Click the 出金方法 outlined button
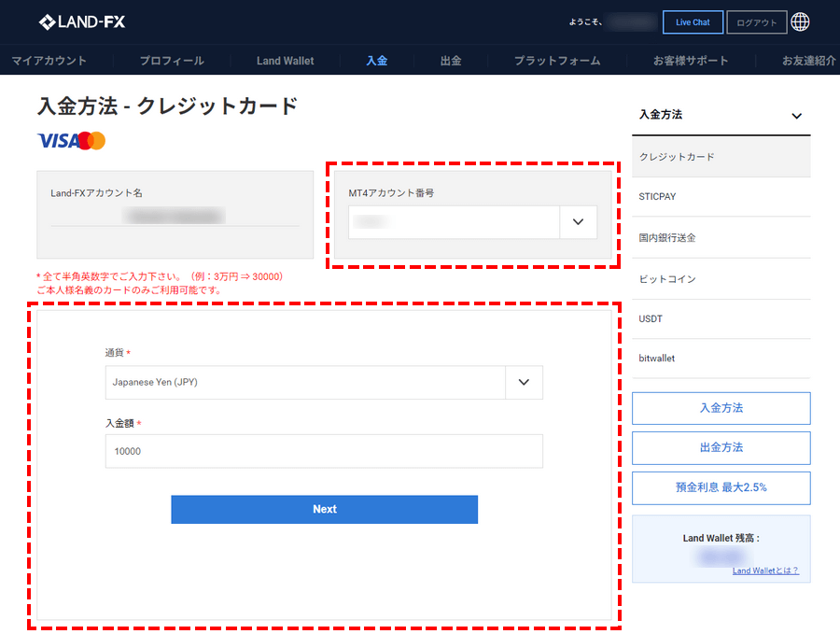The height and width of the screenshot is (634, 840). [x=721, y=447]
